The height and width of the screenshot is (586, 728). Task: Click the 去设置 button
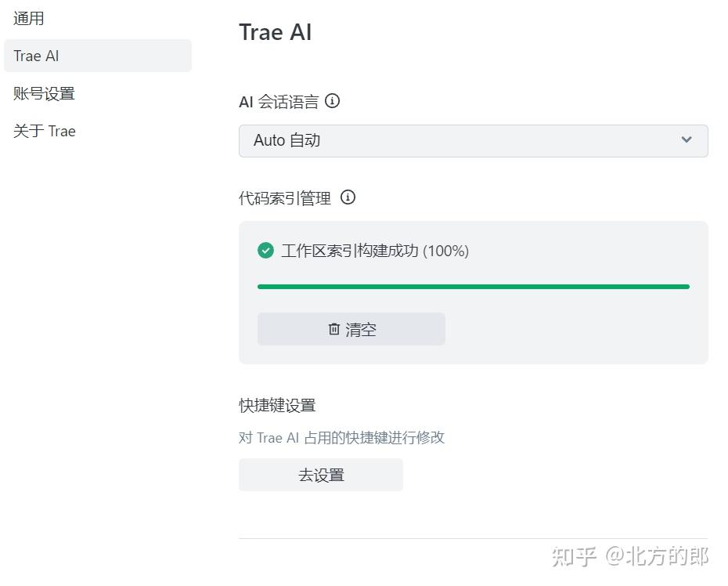pos(320,474)
